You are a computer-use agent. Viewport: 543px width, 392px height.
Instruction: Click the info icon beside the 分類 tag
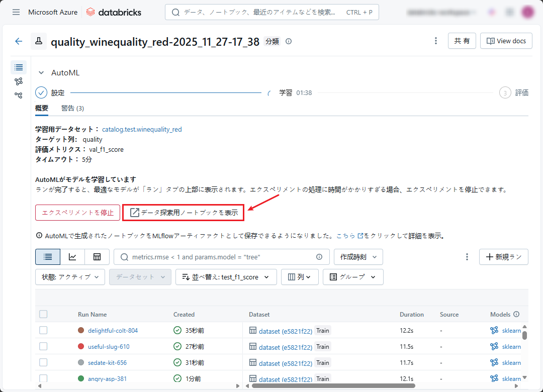pyautogui.click(x=289, y=42)
